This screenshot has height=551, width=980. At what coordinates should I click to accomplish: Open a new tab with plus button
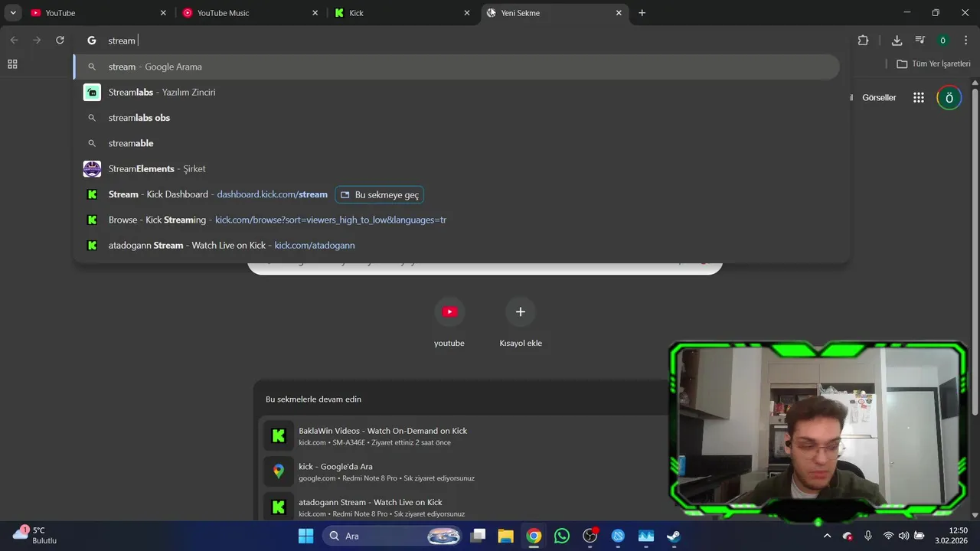coord(642,13)
